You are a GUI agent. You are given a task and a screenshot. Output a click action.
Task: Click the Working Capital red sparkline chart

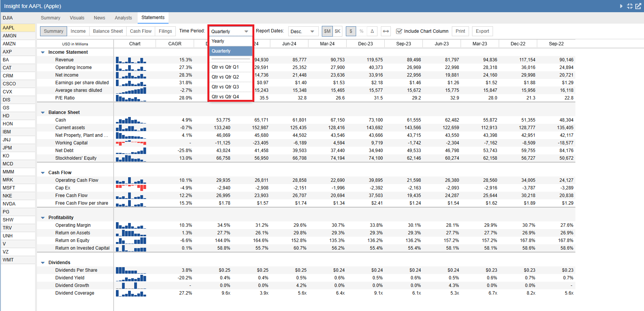pos(131,143)
